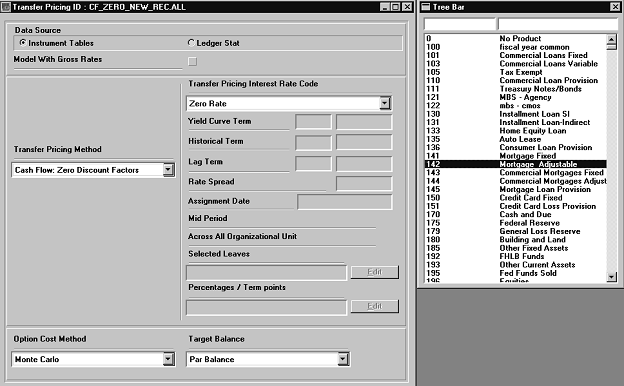624x386 pixels.
Task: Select 144 Commercial Mortgages Adjust
Action: [x=516, y=181]
